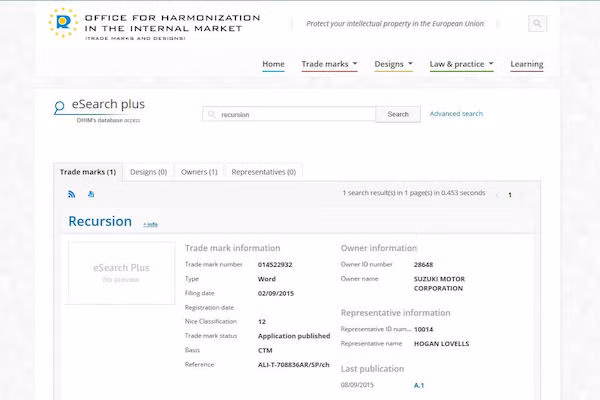Click the OHIM logo emblem
600x400 pixels.
63,23
